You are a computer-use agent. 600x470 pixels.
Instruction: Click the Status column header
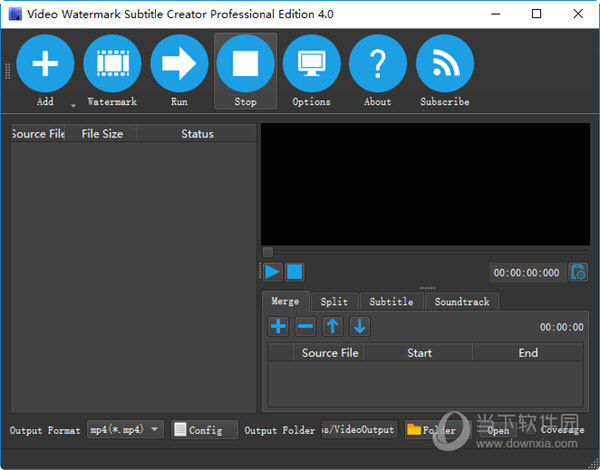[x=197, y=134]
